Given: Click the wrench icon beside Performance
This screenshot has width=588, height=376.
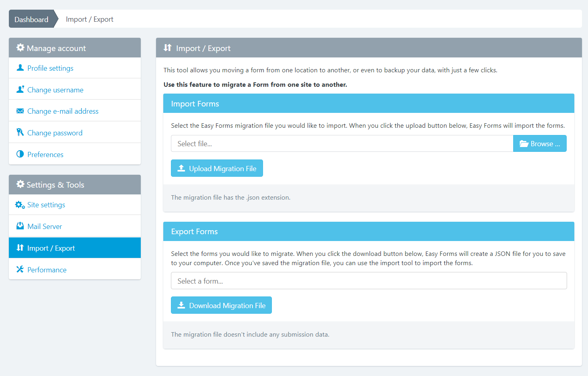Looking at the screenshot, I should 20,270.
